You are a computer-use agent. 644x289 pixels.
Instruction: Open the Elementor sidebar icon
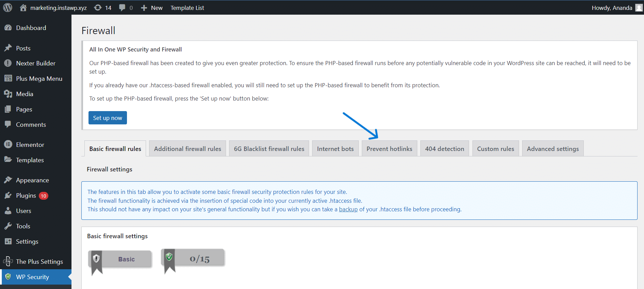click(8, 144)
